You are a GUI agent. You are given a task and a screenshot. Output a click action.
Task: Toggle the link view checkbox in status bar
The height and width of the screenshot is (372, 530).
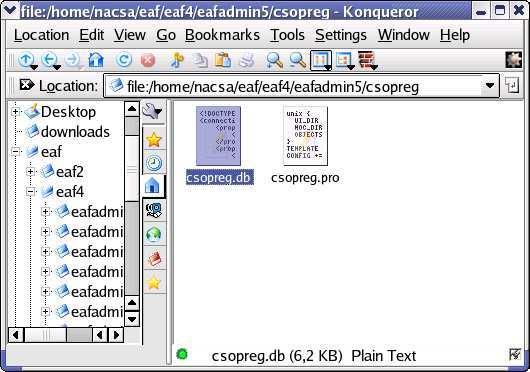tap(515, 354)
